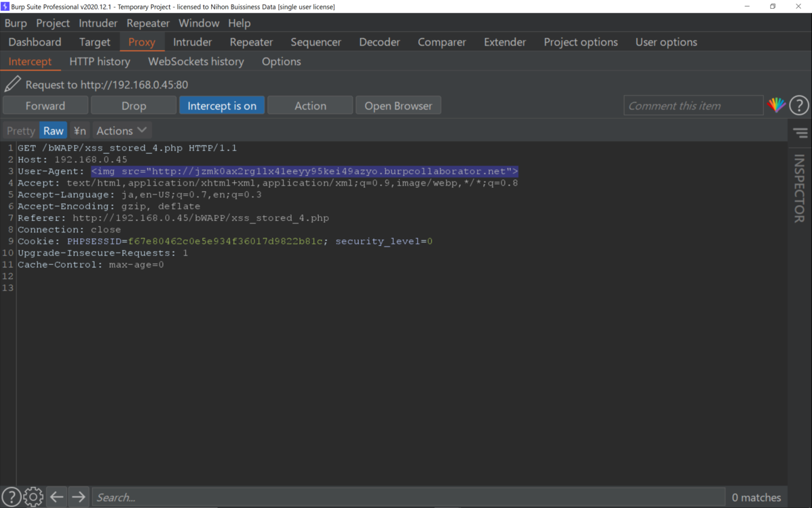This screenshot has width=812, height=508.
Task: Switch to the Dashboard tab
Action: [x=35, y=42]
